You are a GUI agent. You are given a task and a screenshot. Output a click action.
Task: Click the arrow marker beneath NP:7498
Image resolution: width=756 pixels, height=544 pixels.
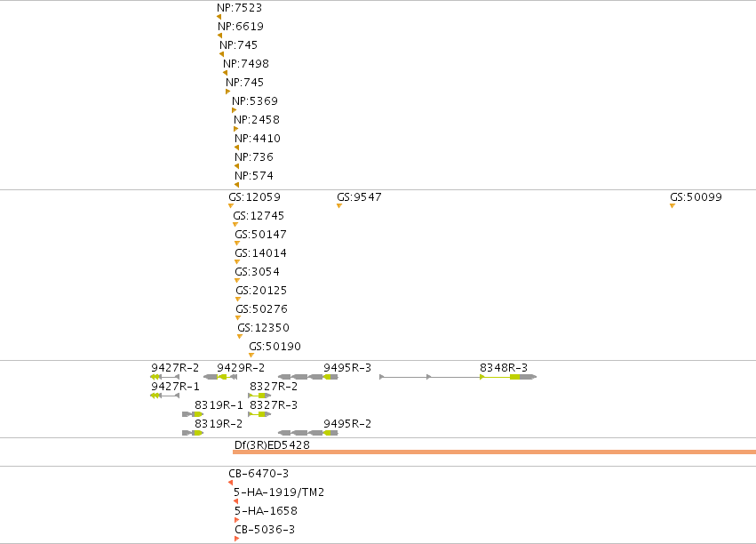[x=225, y=73]
